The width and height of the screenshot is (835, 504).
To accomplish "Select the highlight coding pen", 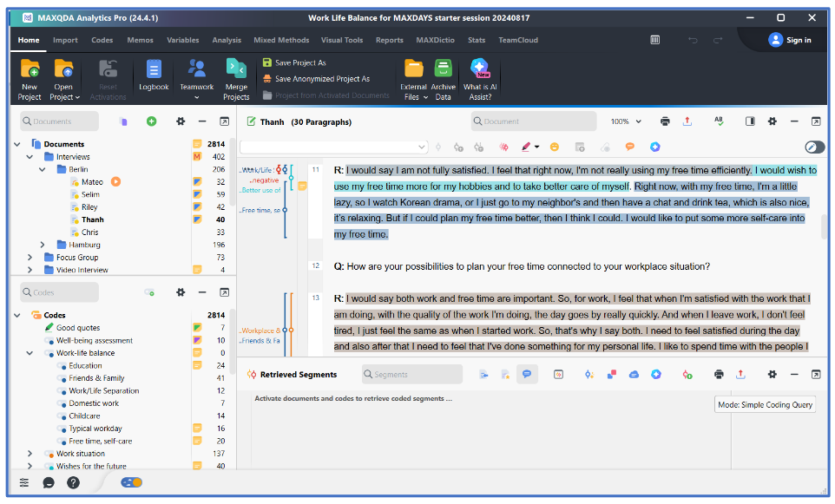I will coord(526,147).
